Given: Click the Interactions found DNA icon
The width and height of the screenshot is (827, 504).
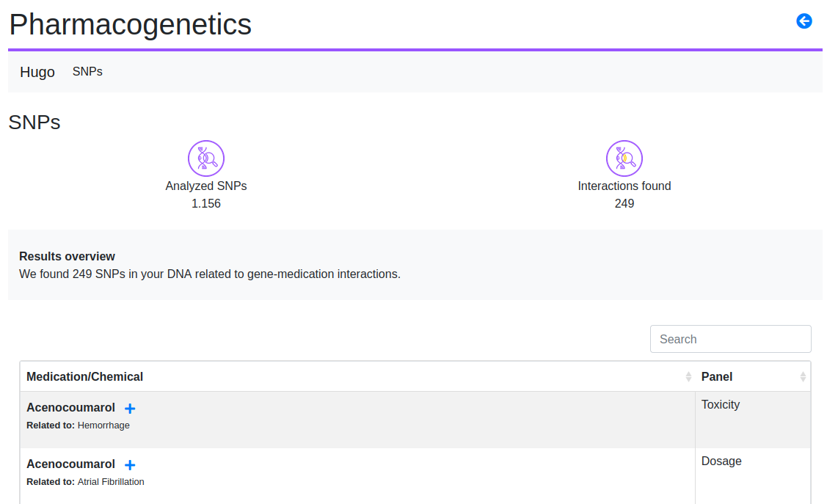Looking at the screenshot, I should pyautogui.click(x=624, y=158).
